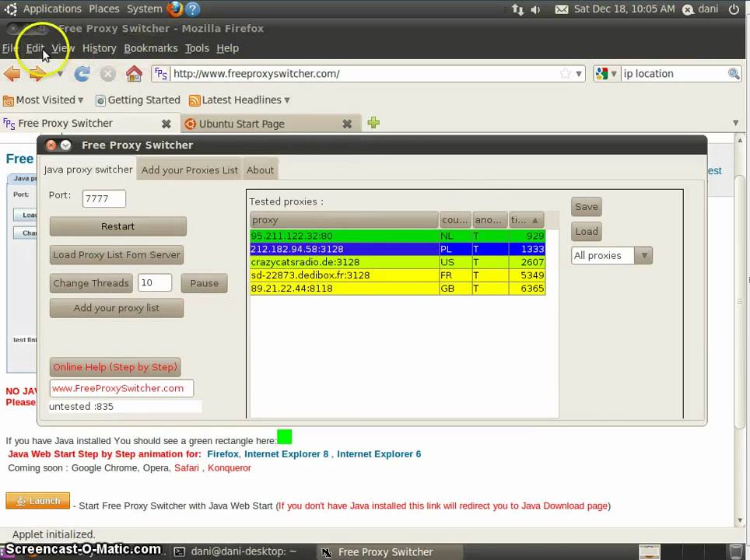Open the history dropdown next to forward

click(60, 74)
